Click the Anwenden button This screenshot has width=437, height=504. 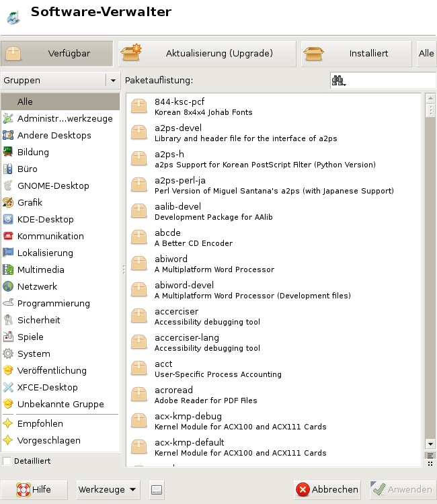(x=403, y=489)
